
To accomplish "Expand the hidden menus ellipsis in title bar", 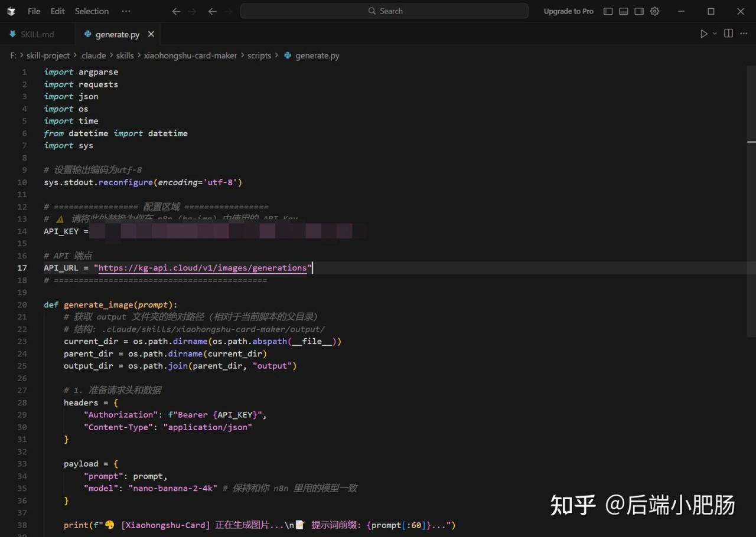I will click(x=126, y=11).
